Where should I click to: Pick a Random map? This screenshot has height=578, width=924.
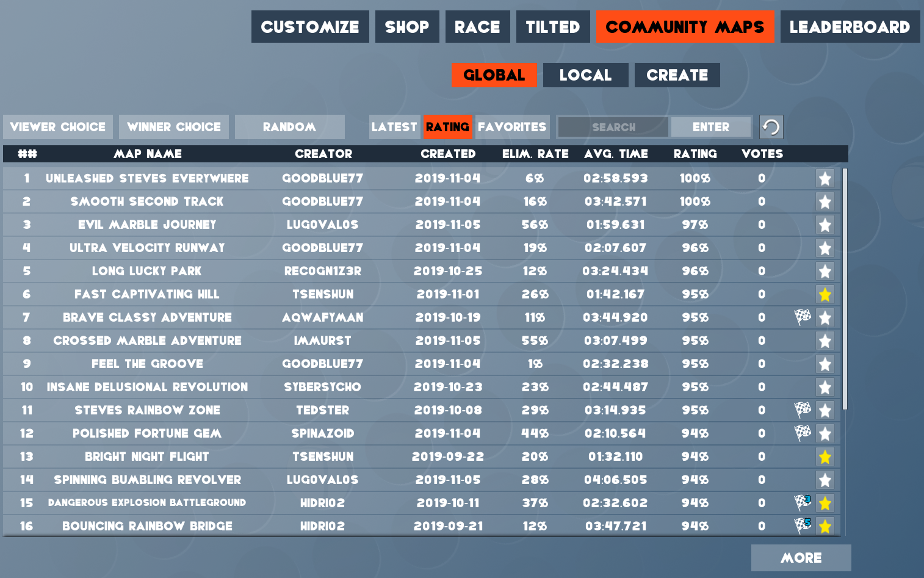pyautogui.click(x=289, y=127)
